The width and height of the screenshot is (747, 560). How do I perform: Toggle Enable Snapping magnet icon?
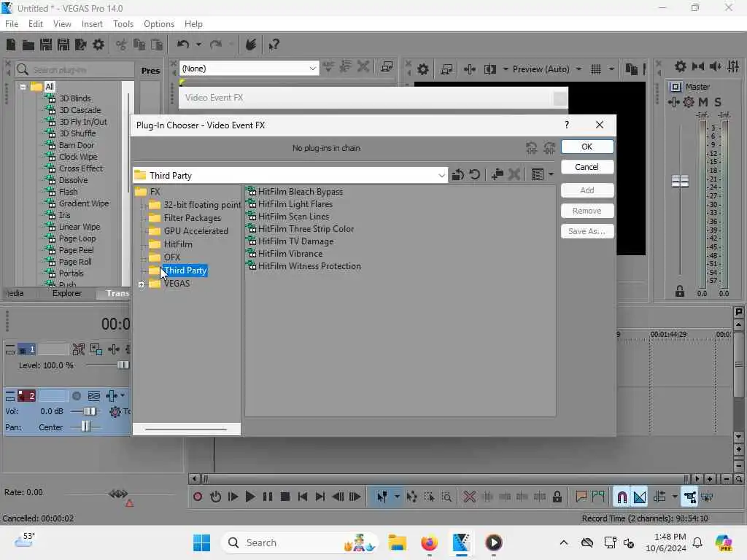click(x=622, y=497)
